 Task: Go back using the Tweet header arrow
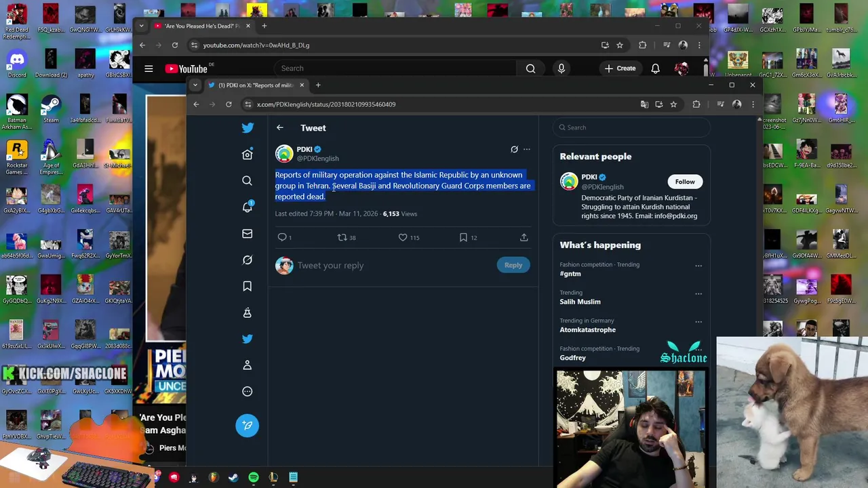tap(280, 127)
